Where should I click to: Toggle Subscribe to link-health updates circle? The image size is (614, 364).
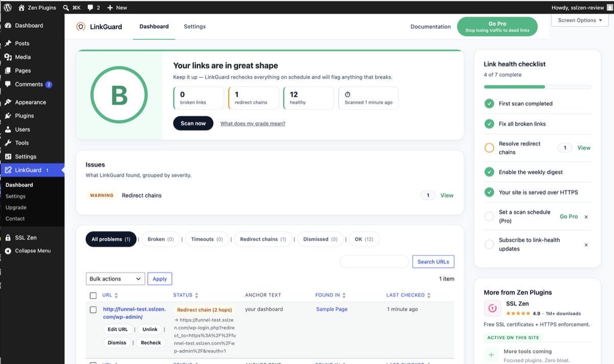pos(489,244)
